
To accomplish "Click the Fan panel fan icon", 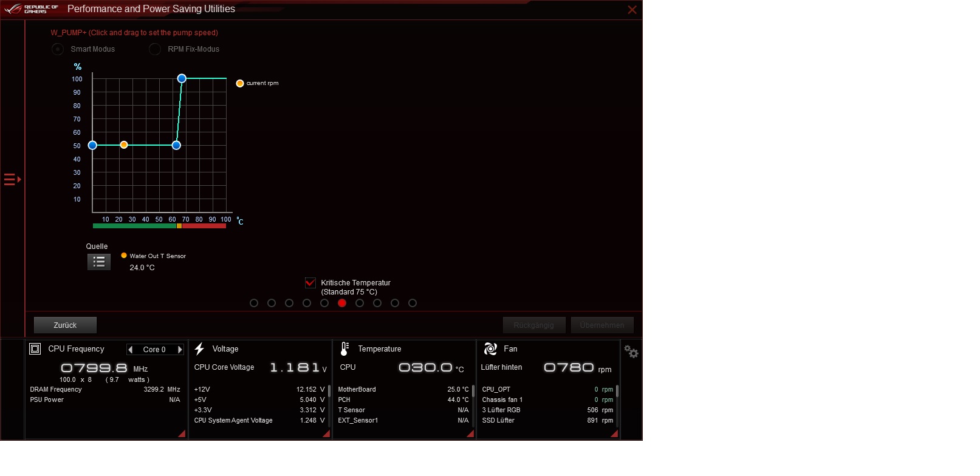I will pyautogui.click(x=490, y=348).
